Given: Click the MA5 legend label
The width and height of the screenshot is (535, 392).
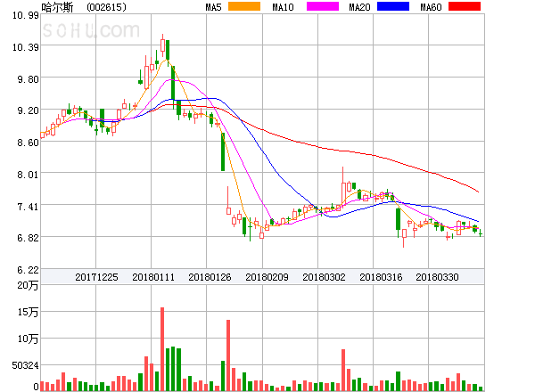Looking at the screenshot, I should coord(213,7).
